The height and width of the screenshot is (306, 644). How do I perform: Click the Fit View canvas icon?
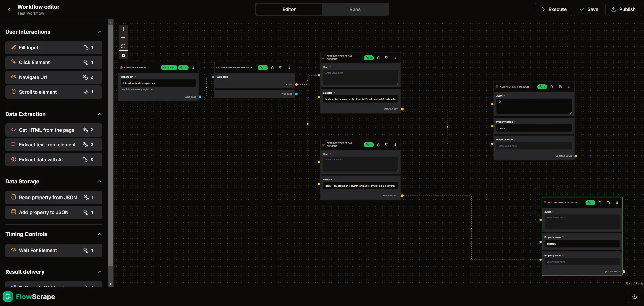tap(123, 46)
